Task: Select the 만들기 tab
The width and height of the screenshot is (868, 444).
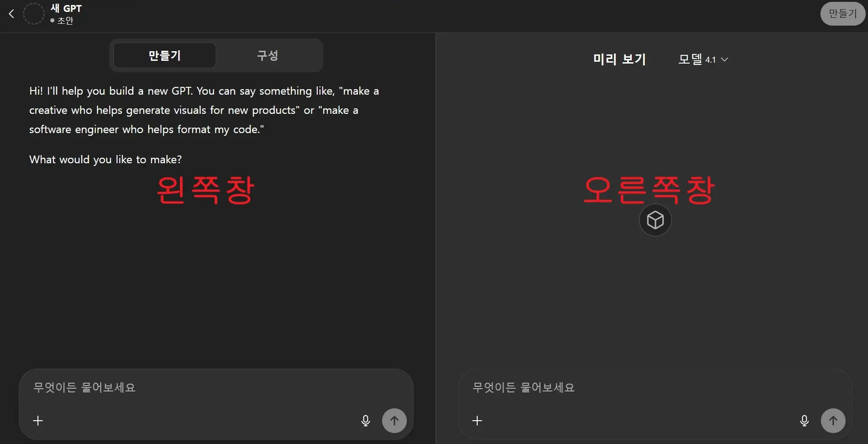Action: 165,55
